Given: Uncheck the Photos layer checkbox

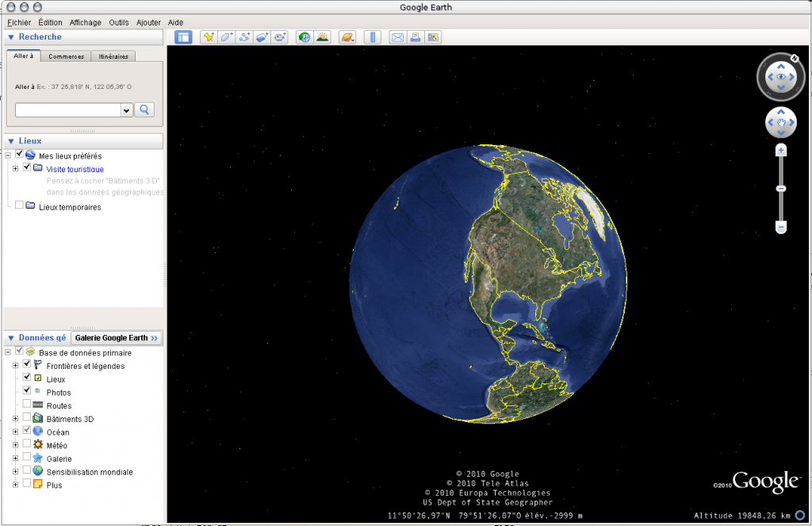Looking at the screenshot, I should [x=27, y=391].
